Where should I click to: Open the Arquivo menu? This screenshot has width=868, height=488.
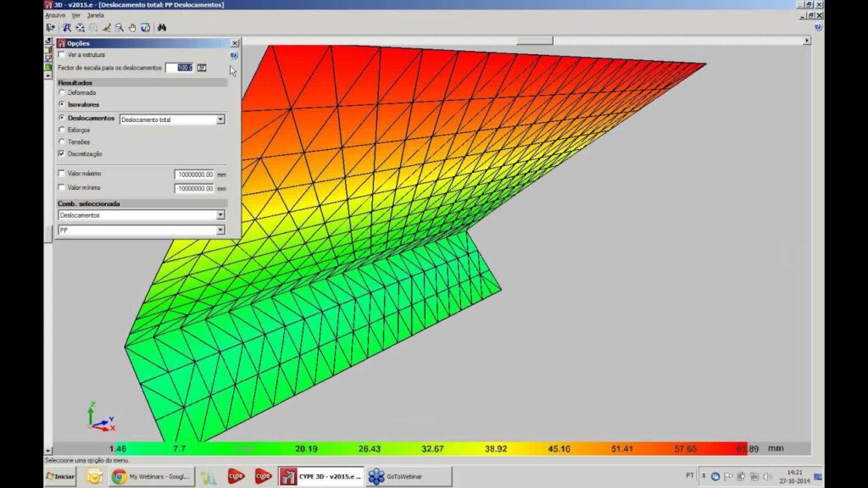55,14
